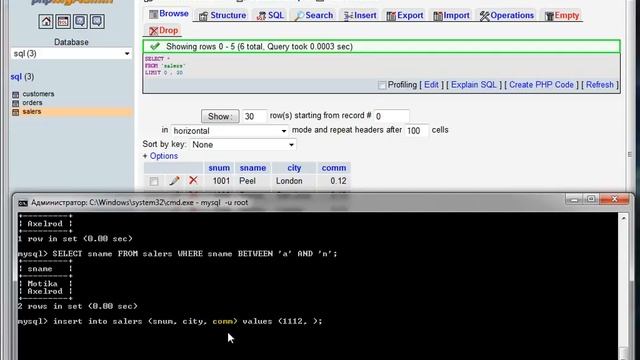Screen dimensions: 640x360
Task: Click the repeat headers field showing 100
Action: (416, 131)
